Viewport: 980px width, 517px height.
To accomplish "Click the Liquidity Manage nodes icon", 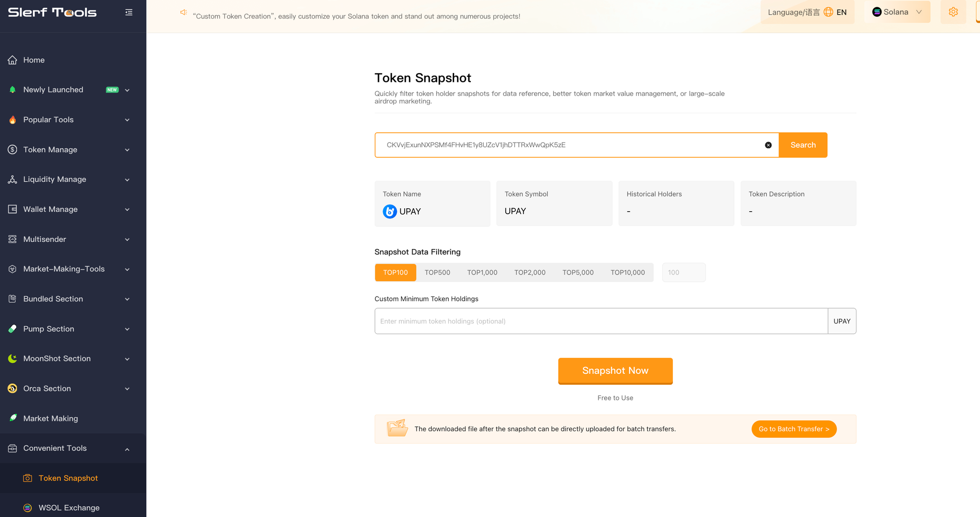I will pyautogui.click(x=13, y=179).
